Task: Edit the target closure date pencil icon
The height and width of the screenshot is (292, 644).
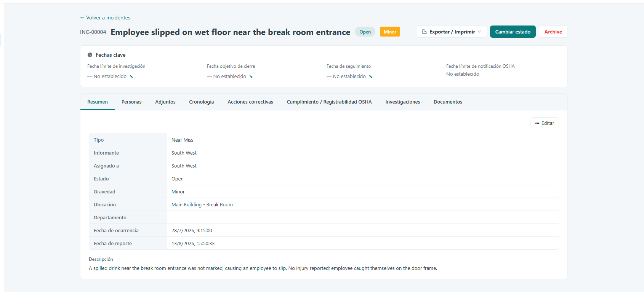Action: (x=251, y=77)
